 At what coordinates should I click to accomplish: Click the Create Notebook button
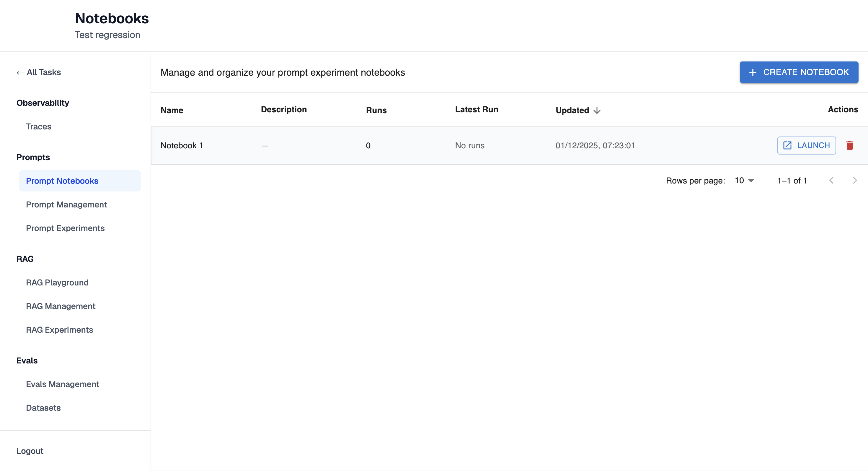point(799,72)
